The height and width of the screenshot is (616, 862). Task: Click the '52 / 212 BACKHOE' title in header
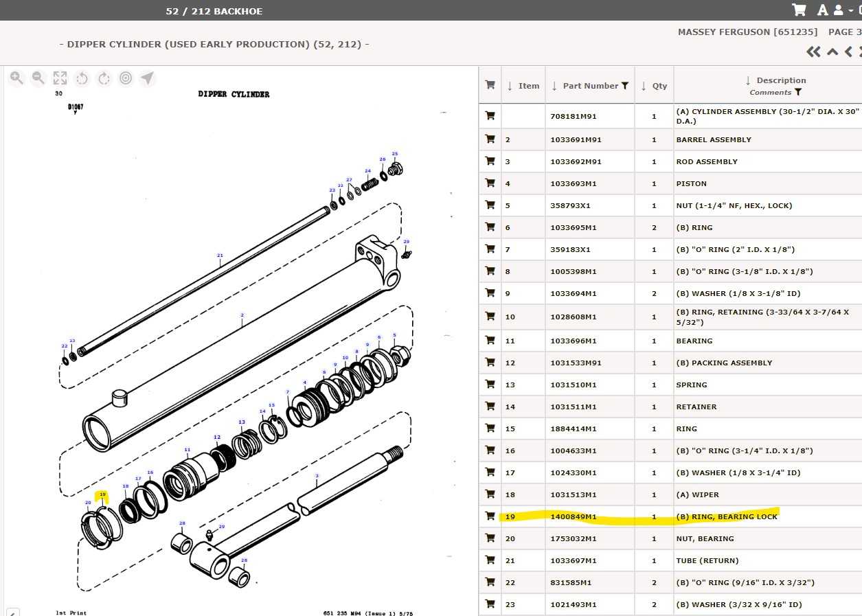(x=214, y=11)
